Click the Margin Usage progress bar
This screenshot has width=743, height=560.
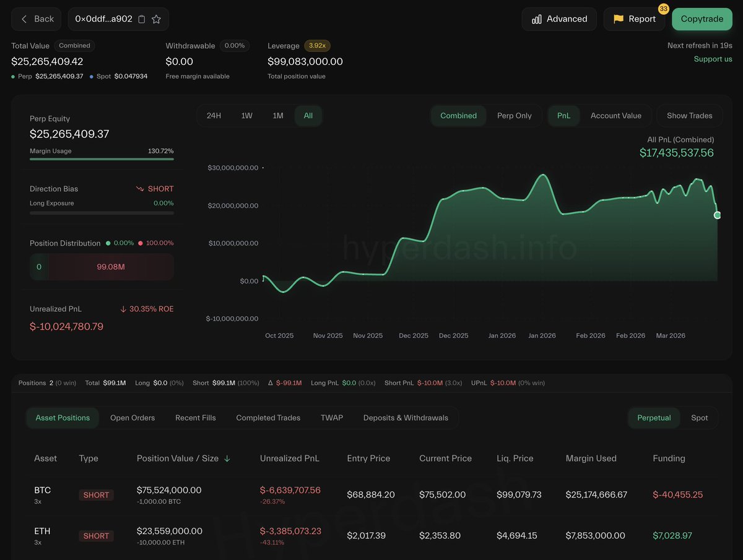click(x=102, y=159)
